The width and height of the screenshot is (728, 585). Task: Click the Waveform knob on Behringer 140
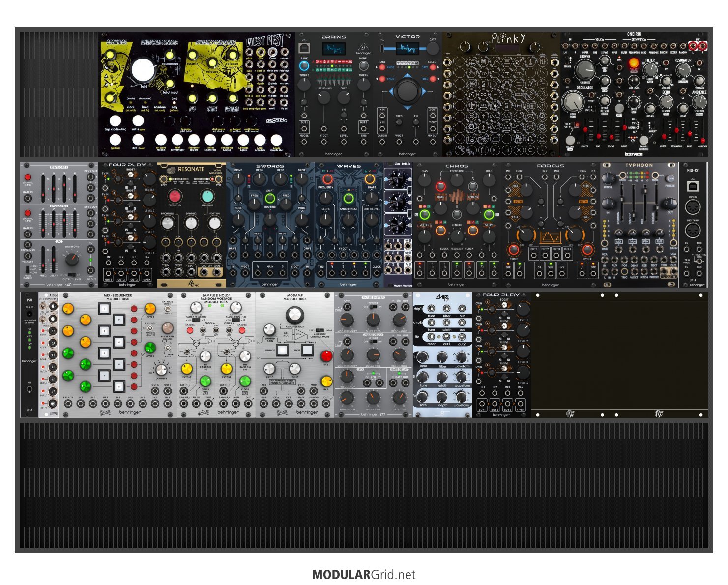coord(72,260)
